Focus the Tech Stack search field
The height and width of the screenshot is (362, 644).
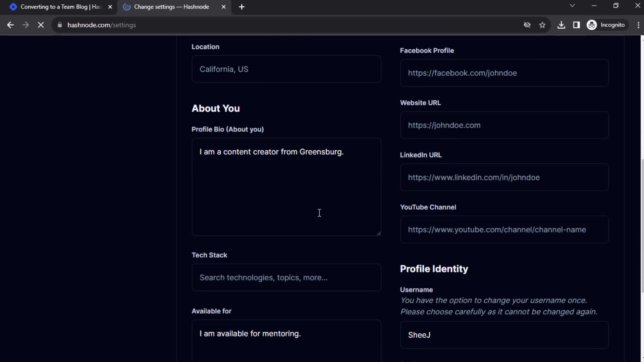pos(286,278)
